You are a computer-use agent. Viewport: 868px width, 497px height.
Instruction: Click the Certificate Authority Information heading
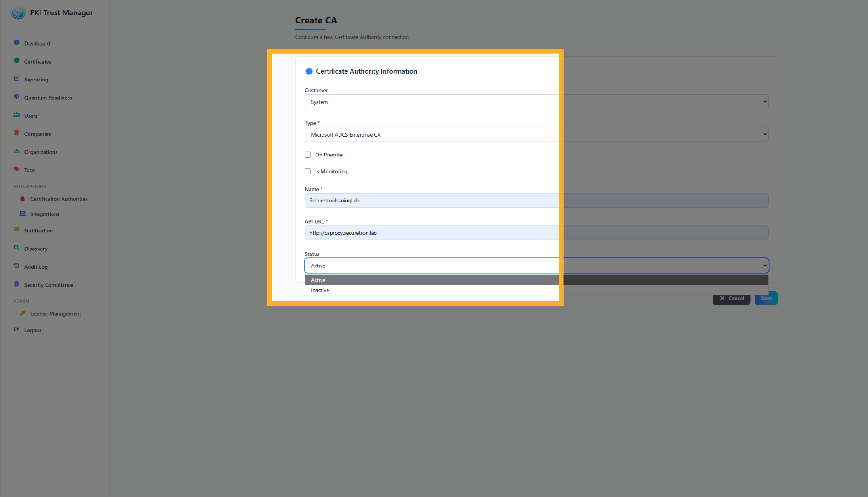click(367, 71)
